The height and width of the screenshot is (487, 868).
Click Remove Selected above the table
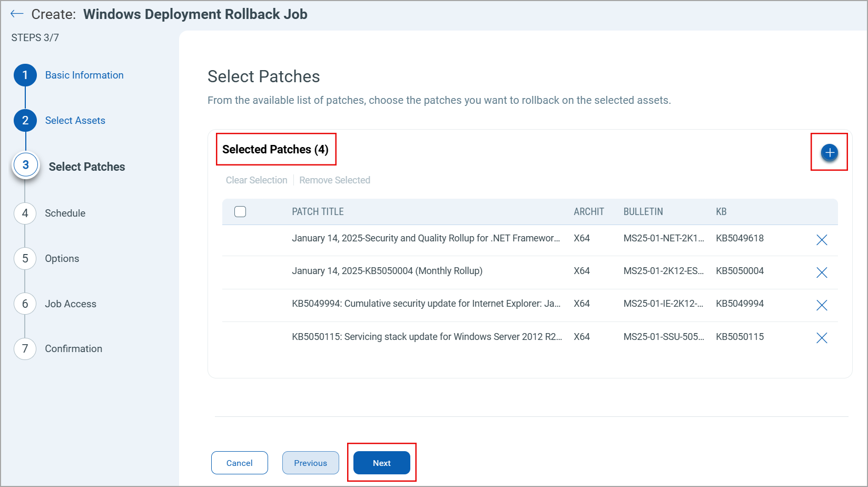334,180
